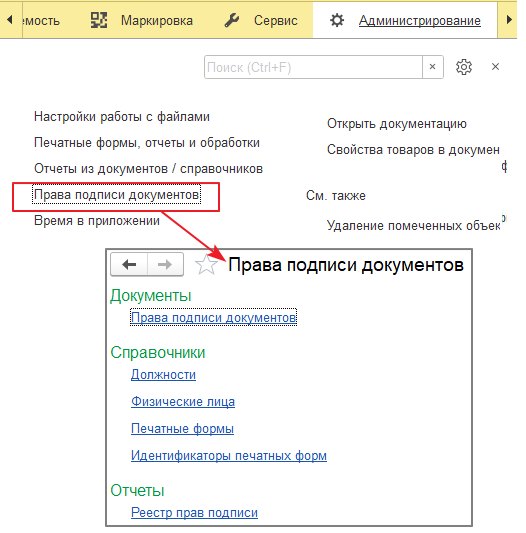Open Отчеты из документов / справочников
526x533 pixels.
coord(149,169)
